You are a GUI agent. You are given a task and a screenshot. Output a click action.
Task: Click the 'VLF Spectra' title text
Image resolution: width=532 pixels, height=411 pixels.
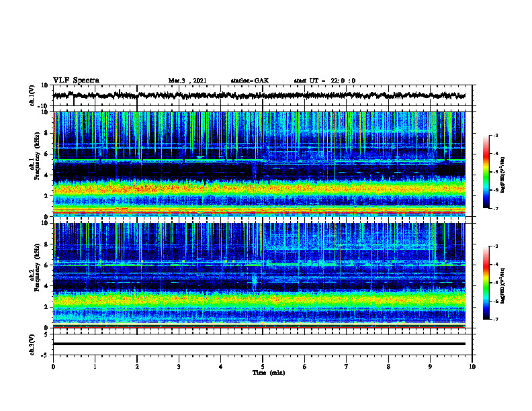tap(76, 81)
